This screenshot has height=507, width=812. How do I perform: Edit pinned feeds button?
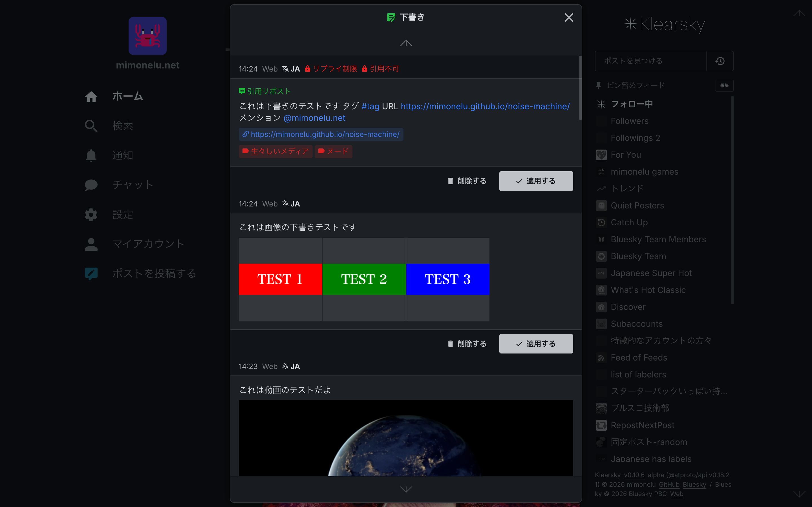click(x=724, y=86)
